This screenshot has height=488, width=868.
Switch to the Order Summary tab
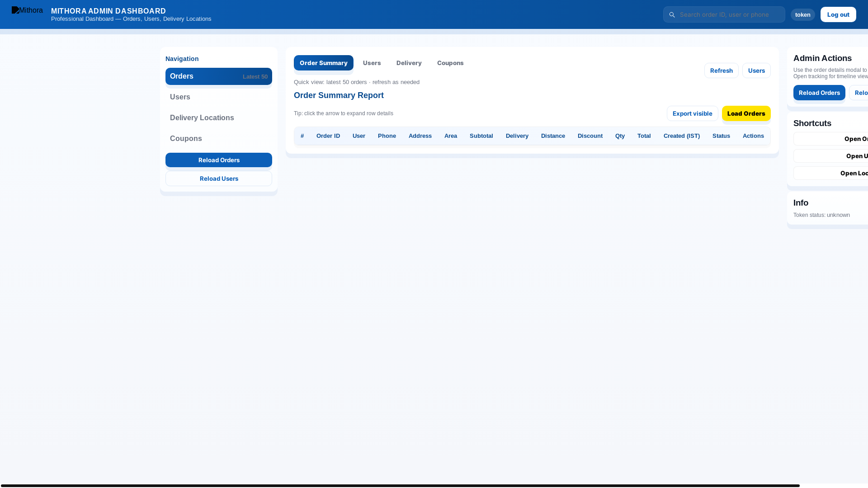click(x=324, y=63)
